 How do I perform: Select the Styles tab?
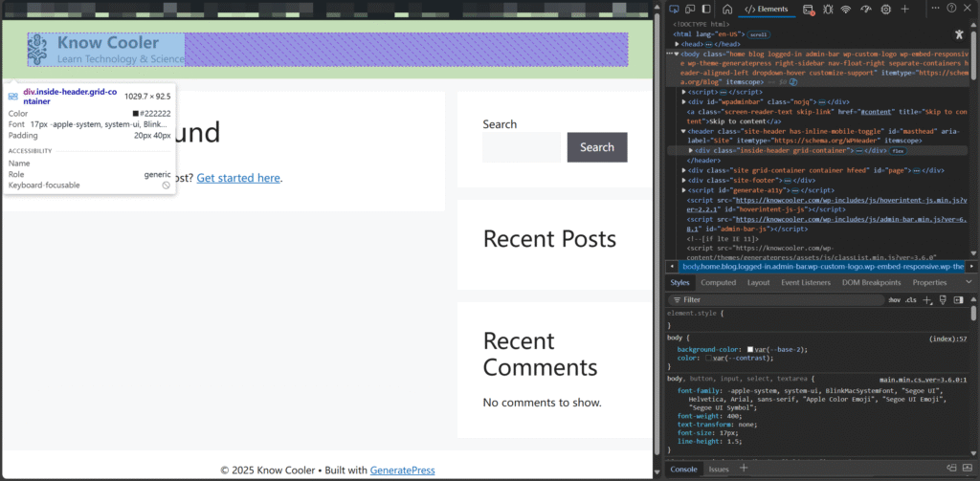[679, 282]
